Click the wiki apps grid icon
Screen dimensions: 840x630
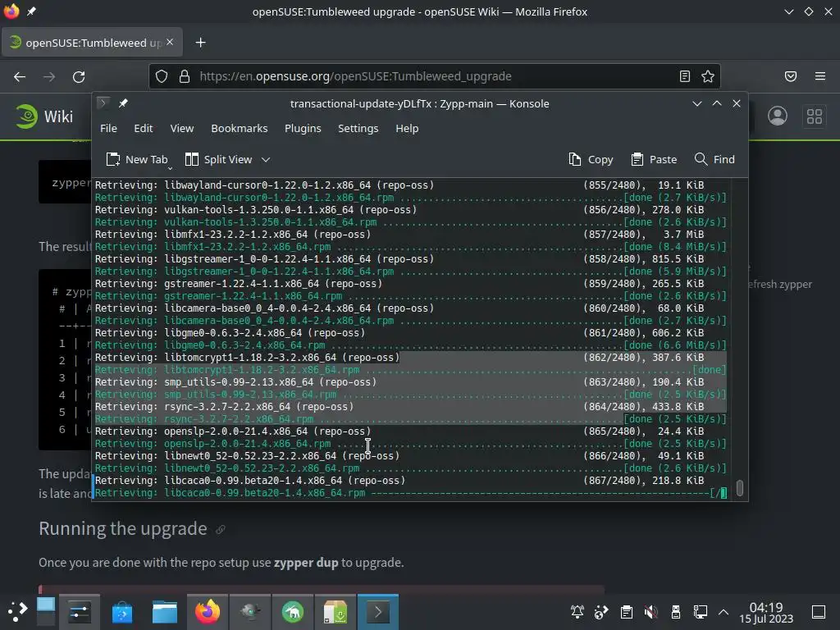pyautogui.click(x=815, y=116)
